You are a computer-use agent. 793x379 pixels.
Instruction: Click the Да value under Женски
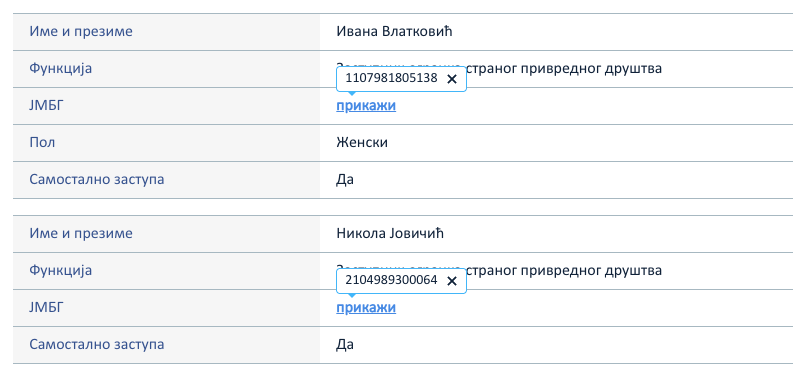[x=345, y=180]
